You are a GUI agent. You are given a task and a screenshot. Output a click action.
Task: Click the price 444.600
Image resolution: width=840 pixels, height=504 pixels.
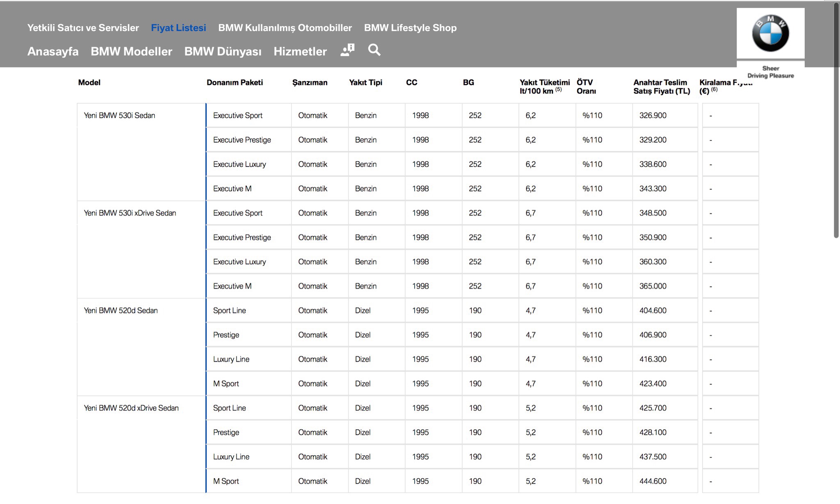point(653,481)
